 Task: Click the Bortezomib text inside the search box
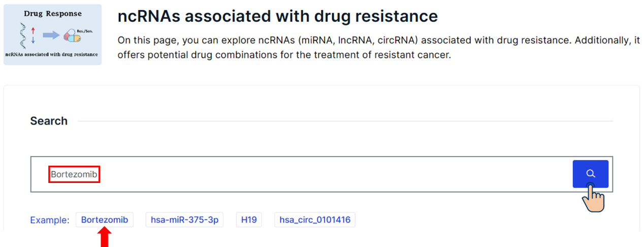pos(74,174)
